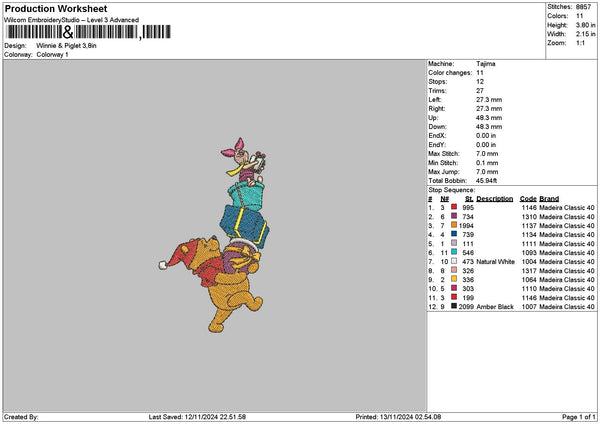Click the EndX value '0.00 in'

click(x=486, y=136)
